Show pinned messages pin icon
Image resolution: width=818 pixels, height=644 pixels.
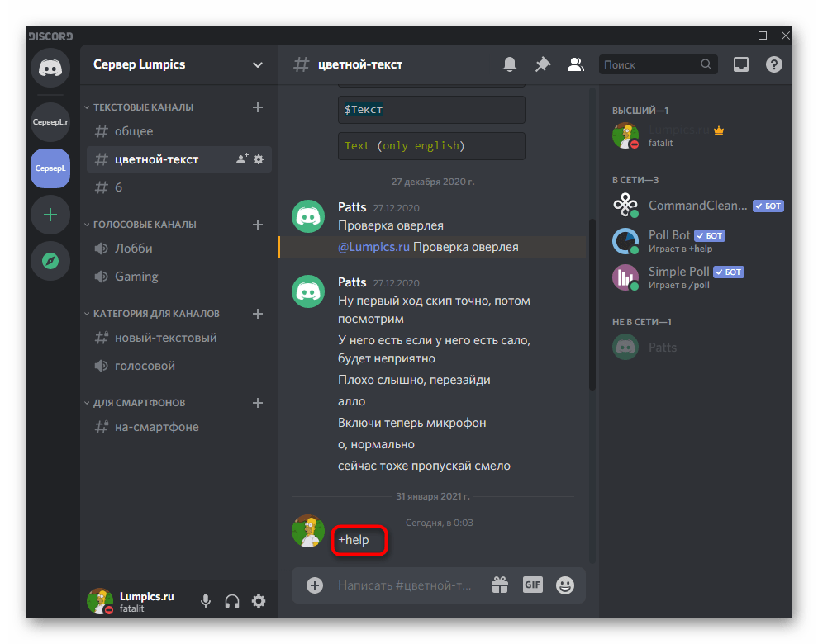pyautogui.click(x=543, y=64)
